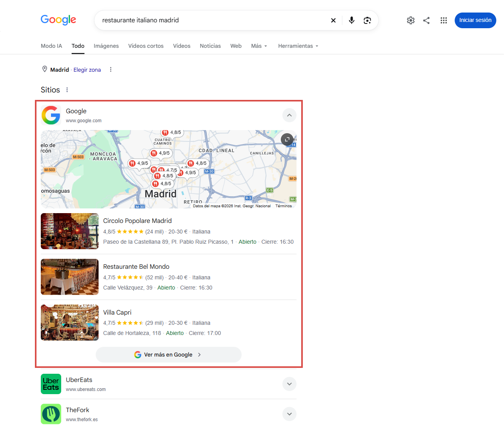Open the Restaurante Bel Mondo listing title
This screenshot has height=429, width=504.
point(136,267)
